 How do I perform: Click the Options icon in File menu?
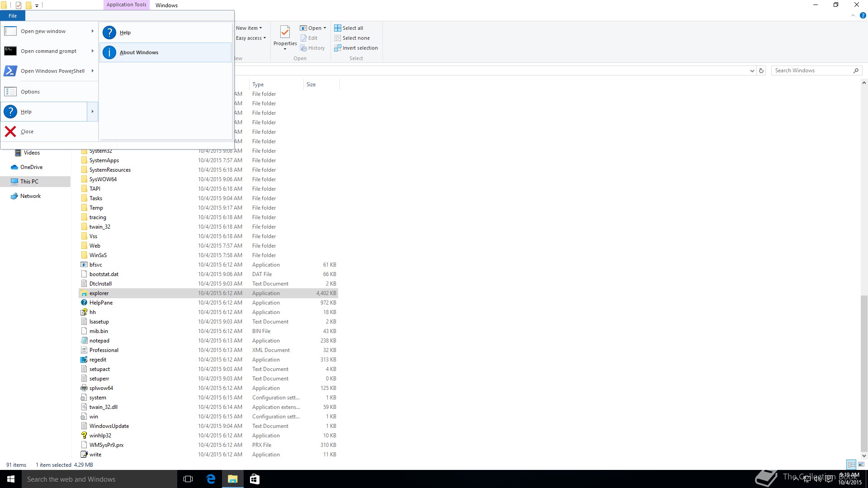pyautogui.click(x=10, y=92)
